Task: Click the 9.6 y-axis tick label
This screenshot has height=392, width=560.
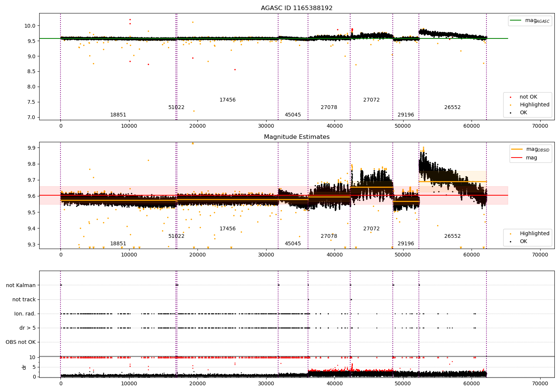Action: coord(31,196)
